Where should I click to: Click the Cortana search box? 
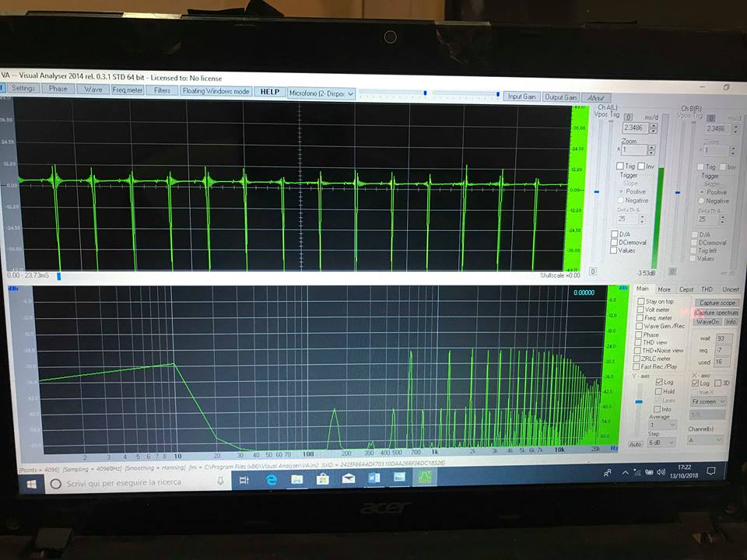coord(139,483)
